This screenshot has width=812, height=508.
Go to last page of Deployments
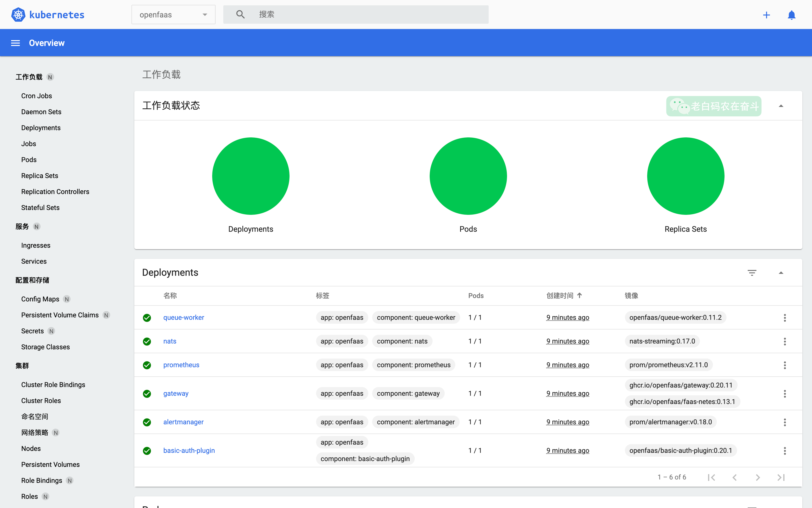(x=781, y=478)
